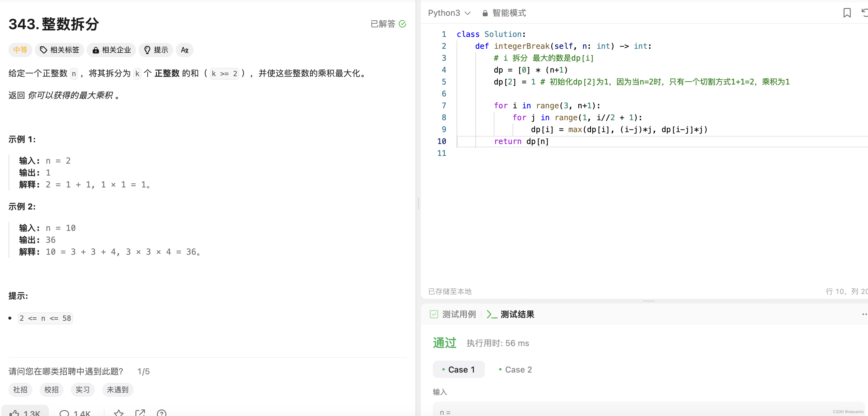
Task: Click the 执行用时: 56 ms text
Action: tap(498, 343)
